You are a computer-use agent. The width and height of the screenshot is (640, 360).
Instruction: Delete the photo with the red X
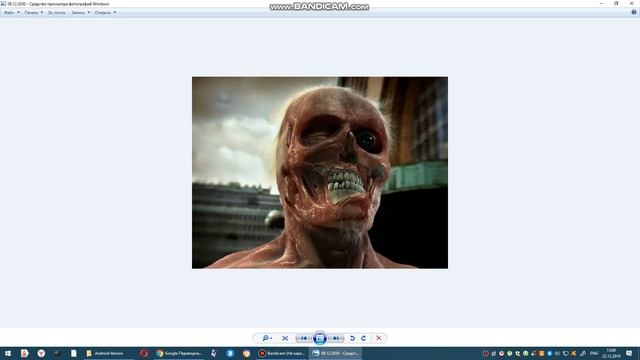coord(379,338)
